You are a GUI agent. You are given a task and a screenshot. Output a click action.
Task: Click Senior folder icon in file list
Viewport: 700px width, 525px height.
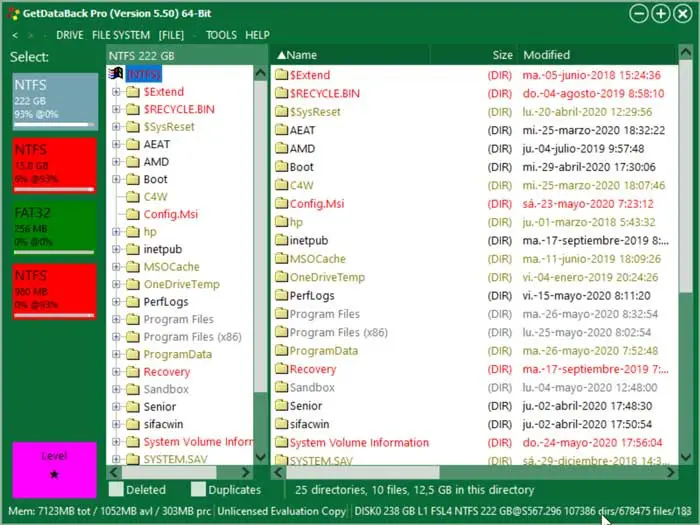point(281,405)
